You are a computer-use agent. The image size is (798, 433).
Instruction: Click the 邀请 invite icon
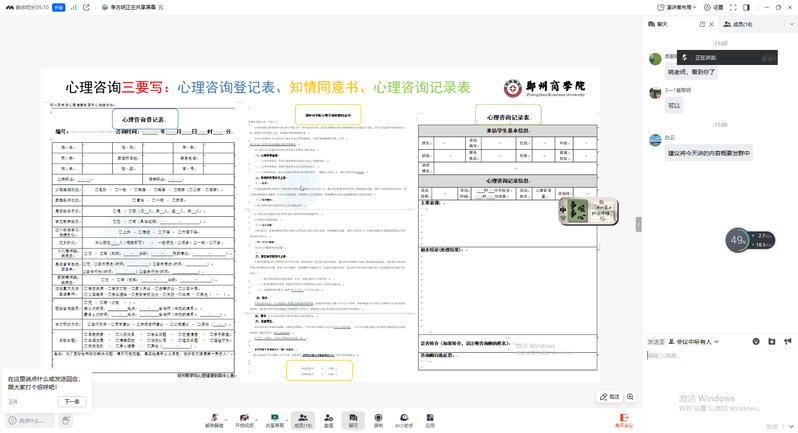point(328,418)
